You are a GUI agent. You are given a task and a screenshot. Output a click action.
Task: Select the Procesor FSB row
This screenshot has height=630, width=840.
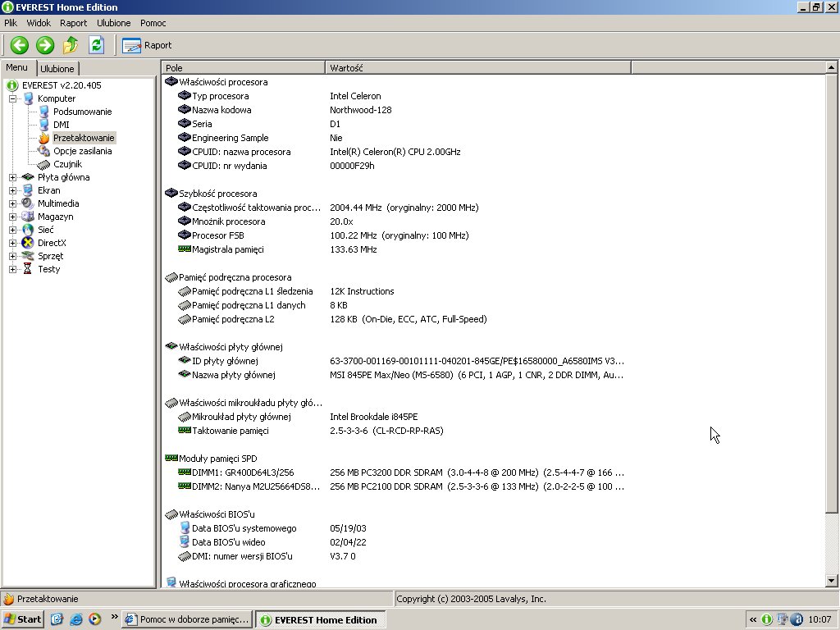point(395,235)
